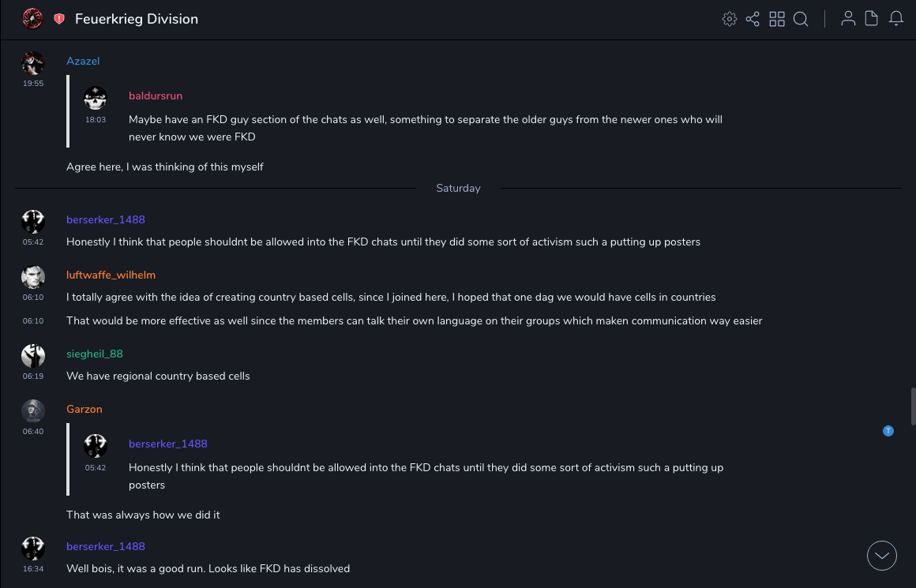Viewport: 916px width, 588px height.
Task: Click the document file icon in header
Action: point(872,19)
